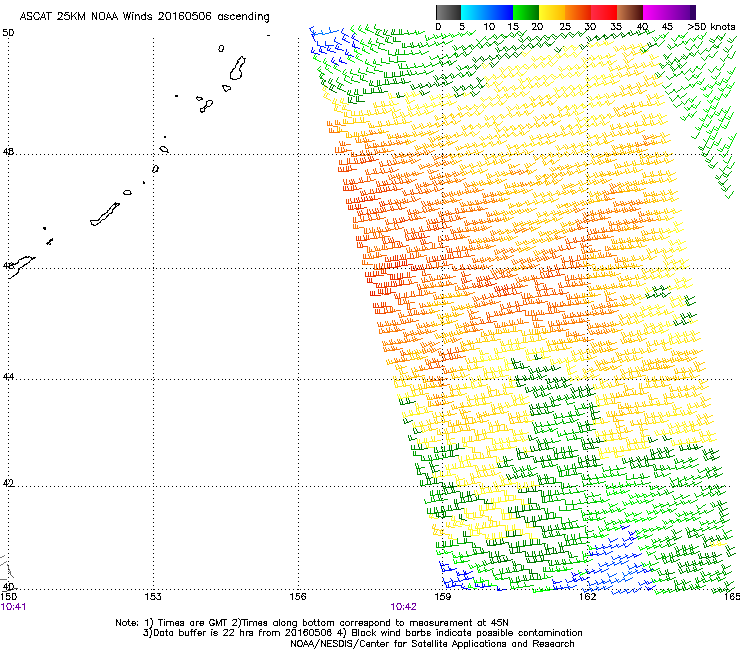Viewport: 740px width, 650px height.
Task: Click the longitude label '159'
Action: point(443,597)
